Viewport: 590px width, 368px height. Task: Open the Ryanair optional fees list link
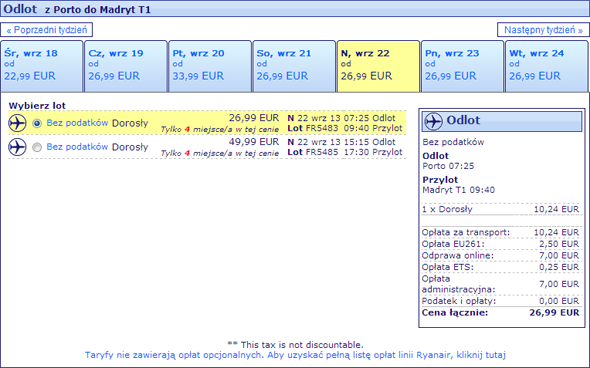(x=295, y=355)
